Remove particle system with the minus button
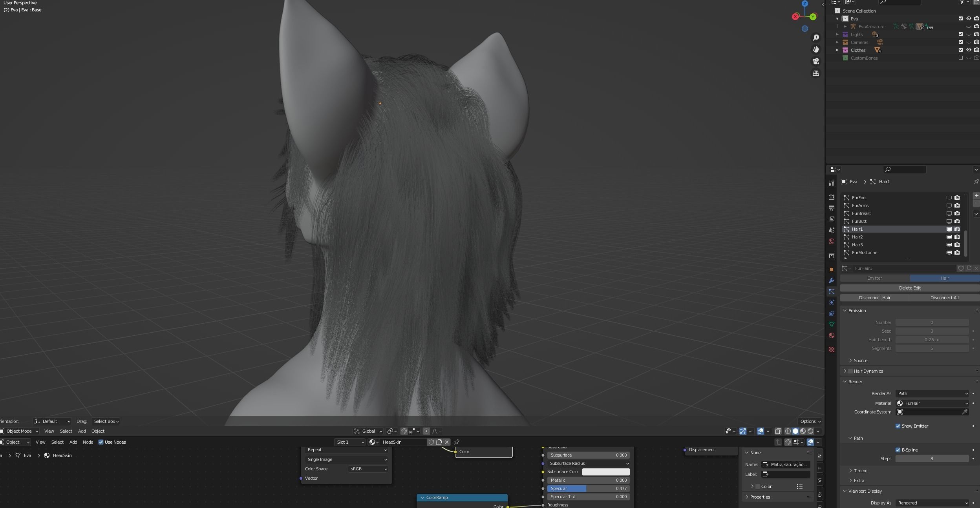This screenshot has width=980, height=508. point(976,203)
